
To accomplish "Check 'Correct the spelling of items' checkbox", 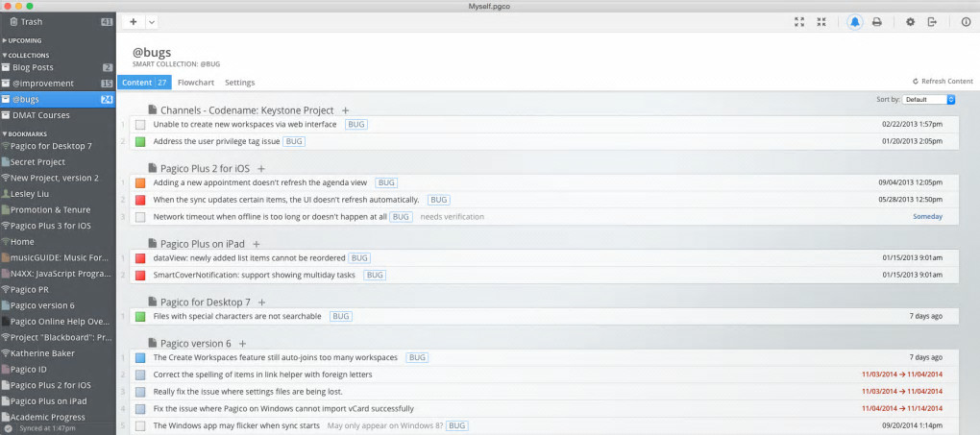I will [140, 375].
